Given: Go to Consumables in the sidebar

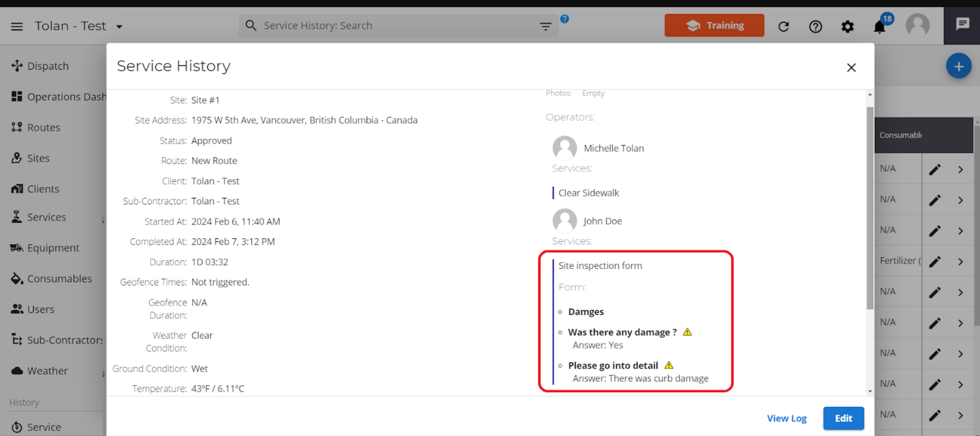Looking at the screenshot, I should coord(59,279).
